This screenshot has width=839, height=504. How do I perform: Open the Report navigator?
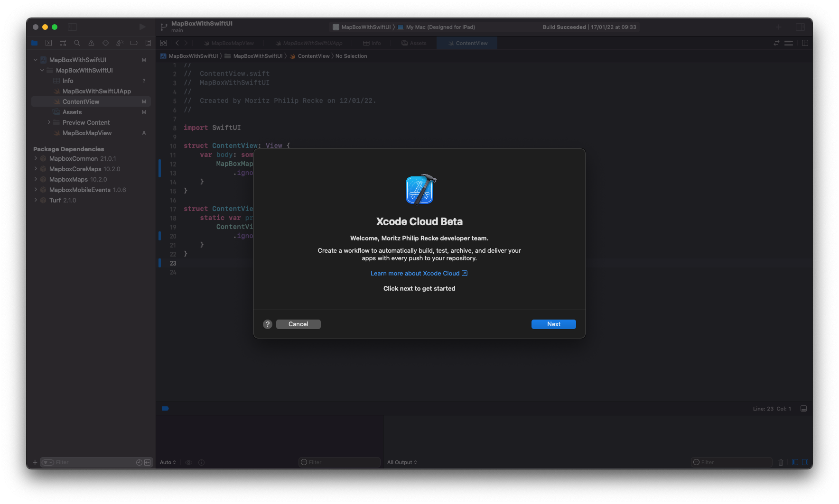[x=148, y=43]
